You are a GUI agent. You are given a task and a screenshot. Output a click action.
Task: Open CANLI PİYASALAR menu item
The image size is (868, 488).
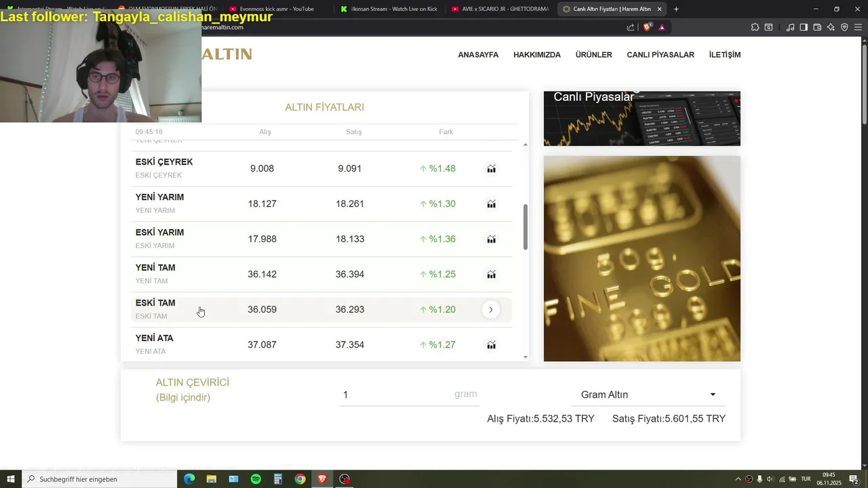coord(660,55)
